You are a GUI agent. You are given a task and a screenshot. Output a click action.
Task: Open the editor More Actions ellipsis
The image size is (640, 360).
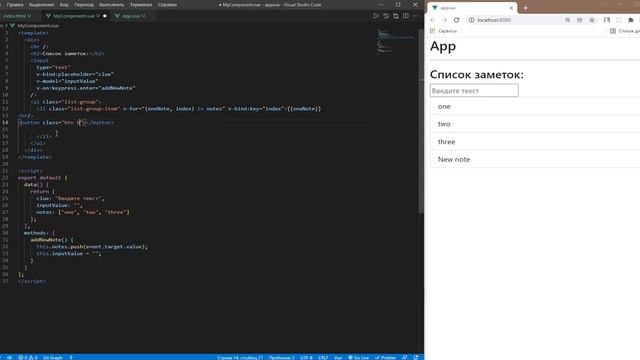pyautogui.click(x=416, y=16)
